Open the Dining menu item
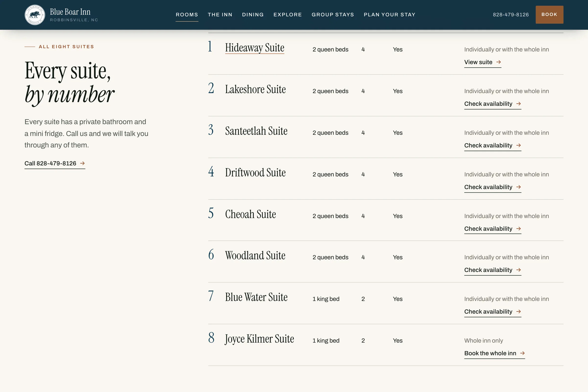The width and height of the screenshot is (588, 392). 253,15
